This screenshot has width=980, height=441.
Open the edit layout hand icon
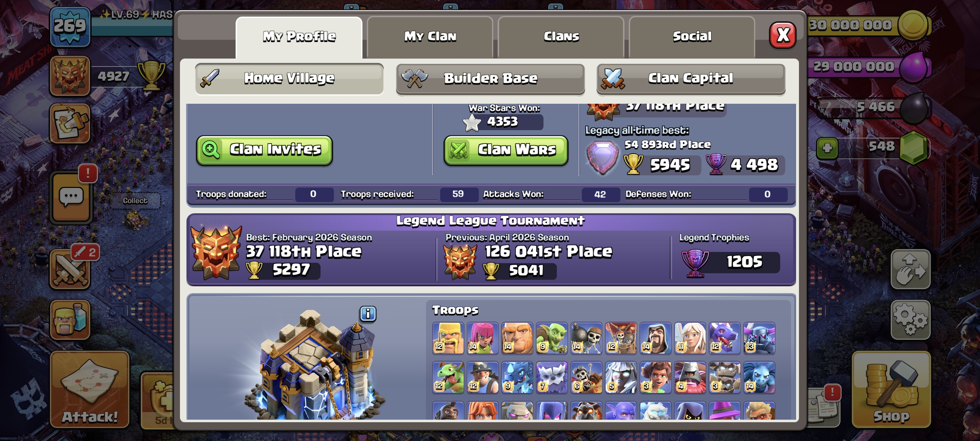pos(910,269)
